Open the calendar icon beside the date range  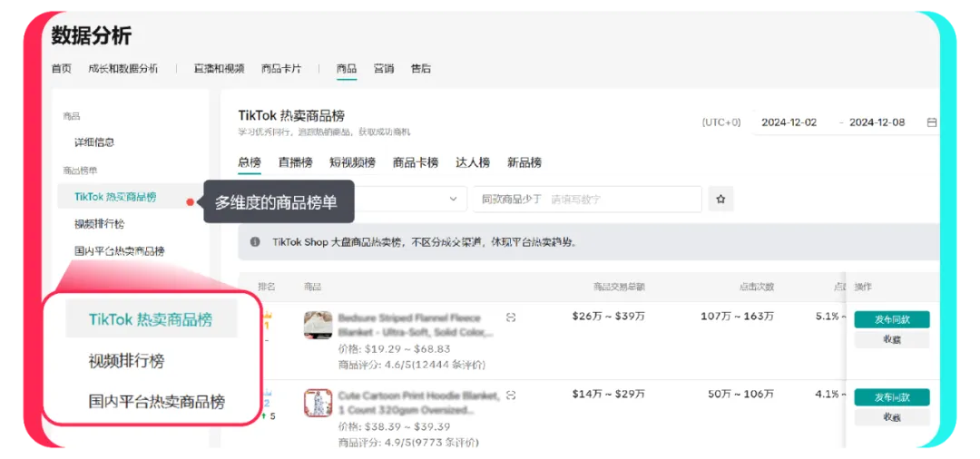931,122
